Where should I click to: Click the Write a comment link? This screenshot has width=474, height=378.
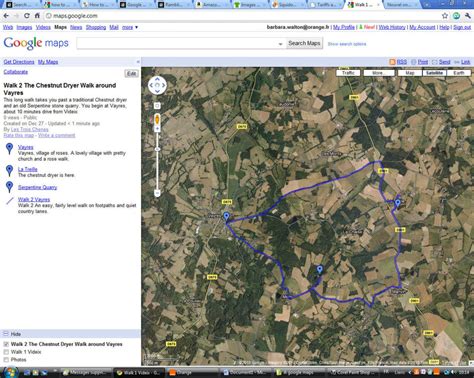(56, 135)
